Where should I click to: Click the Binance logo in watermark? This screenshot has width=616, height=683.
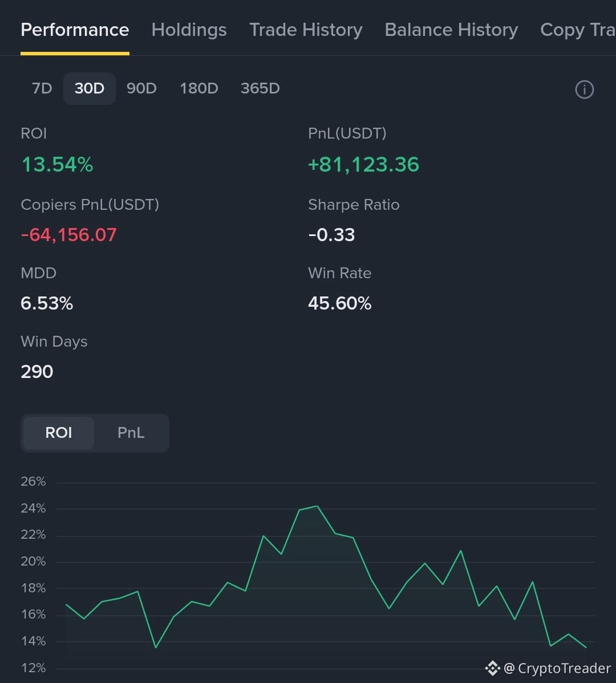493,668
